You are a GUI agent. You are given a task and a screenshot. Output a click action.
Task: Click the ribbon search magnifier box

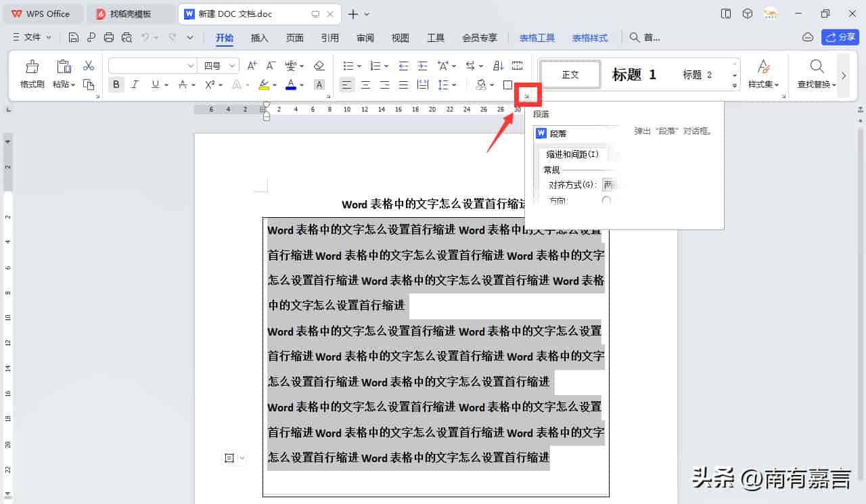645,38
